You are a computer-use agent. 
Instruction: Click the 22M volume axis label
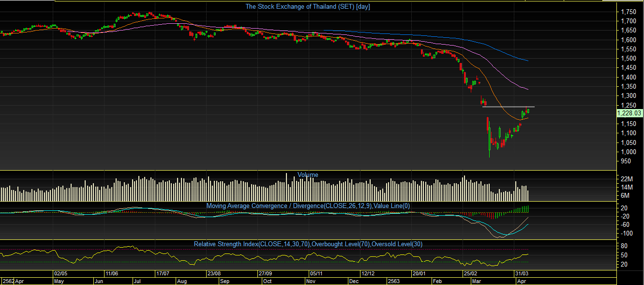pyautogui.click(x=626, y=179)
